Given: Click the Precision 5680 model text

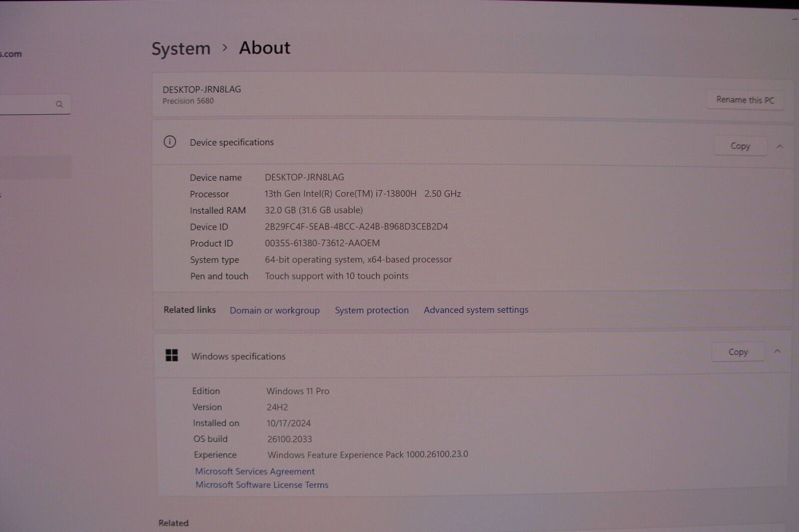Looking at the screenshot, I should [x=188, y=101].
